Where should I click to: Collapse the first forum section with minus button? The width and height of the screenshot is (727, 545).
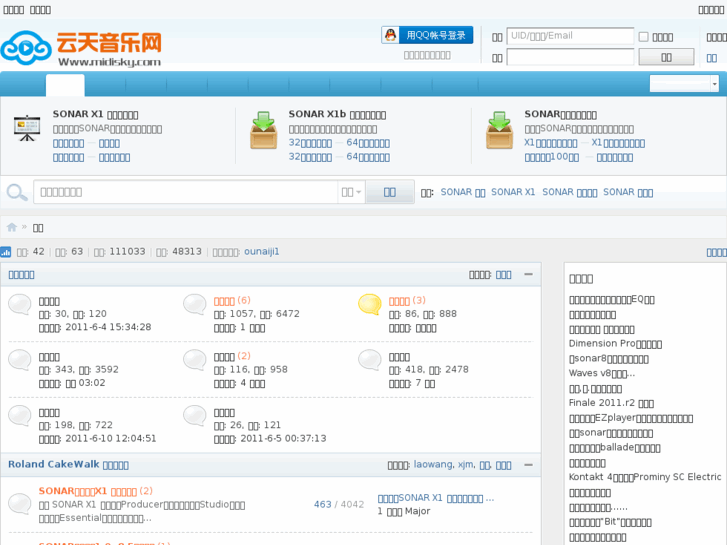[x=528, y=275]
